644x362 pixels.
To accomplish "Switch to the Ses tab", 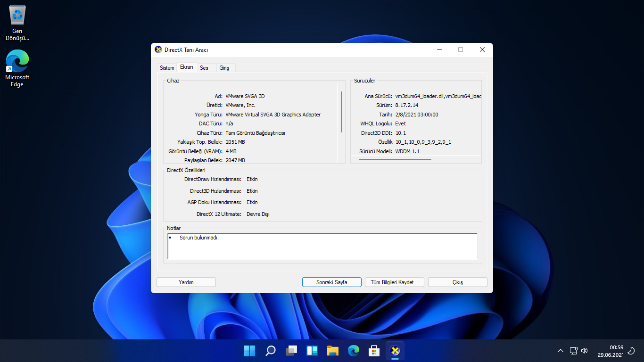I will click(x=204, y=68).
